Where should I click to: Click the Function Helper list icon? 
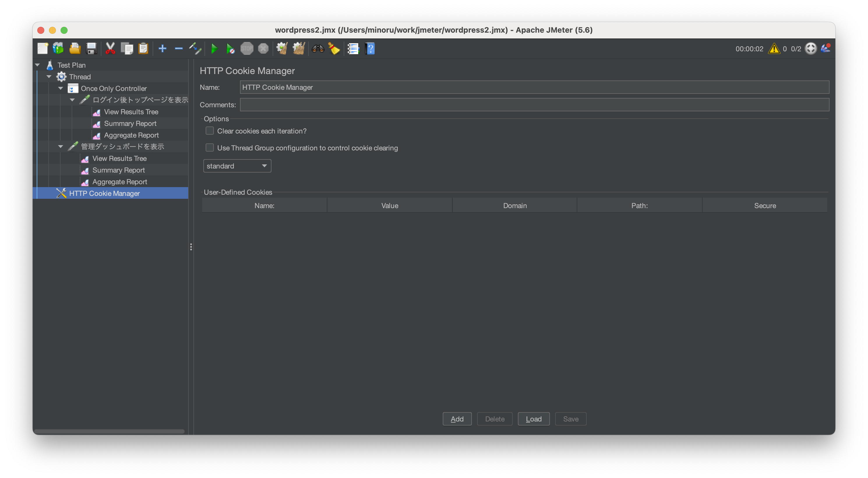353,49
